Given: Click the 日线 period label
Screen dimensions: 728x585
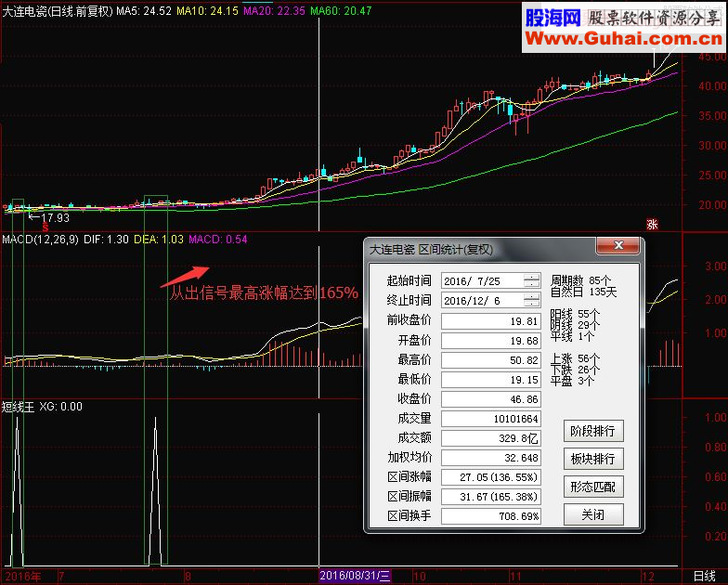Looking at the screenshot, I should (x=704, y=576).
